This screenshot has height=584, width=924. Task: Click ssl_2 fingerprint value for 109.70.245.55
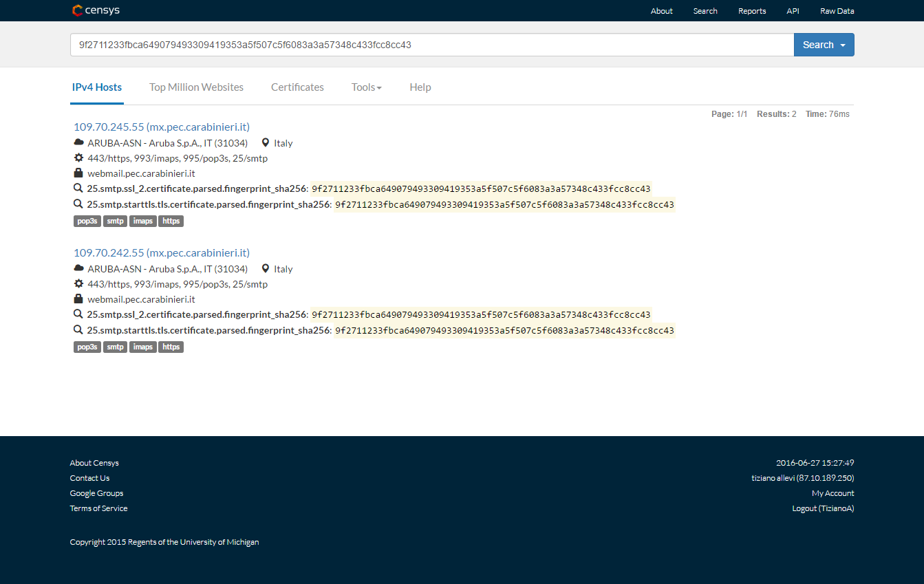point(481,188)
